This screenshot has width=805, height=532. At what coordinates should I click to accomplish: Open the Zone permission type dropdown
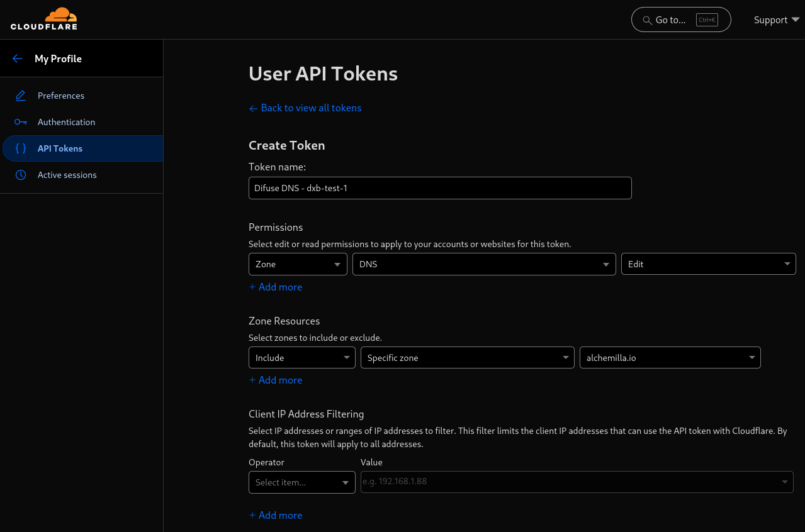pos(298,264)
